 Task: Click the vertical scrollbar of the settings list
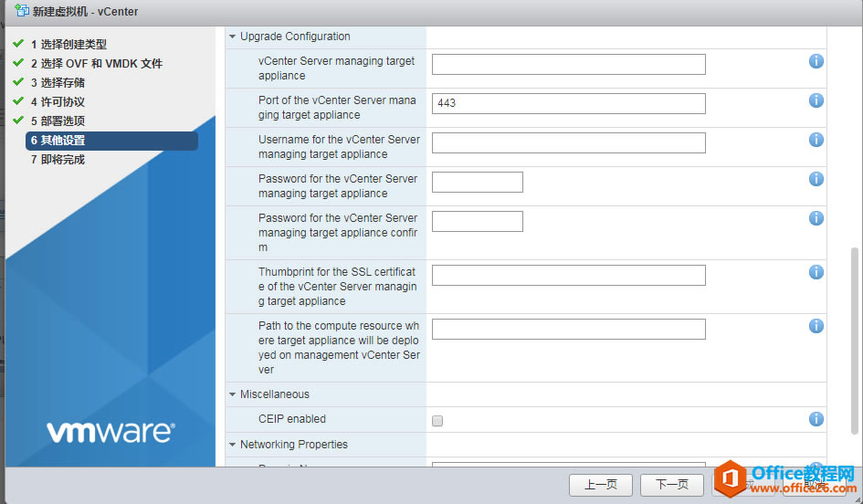[x=854, y=341]
